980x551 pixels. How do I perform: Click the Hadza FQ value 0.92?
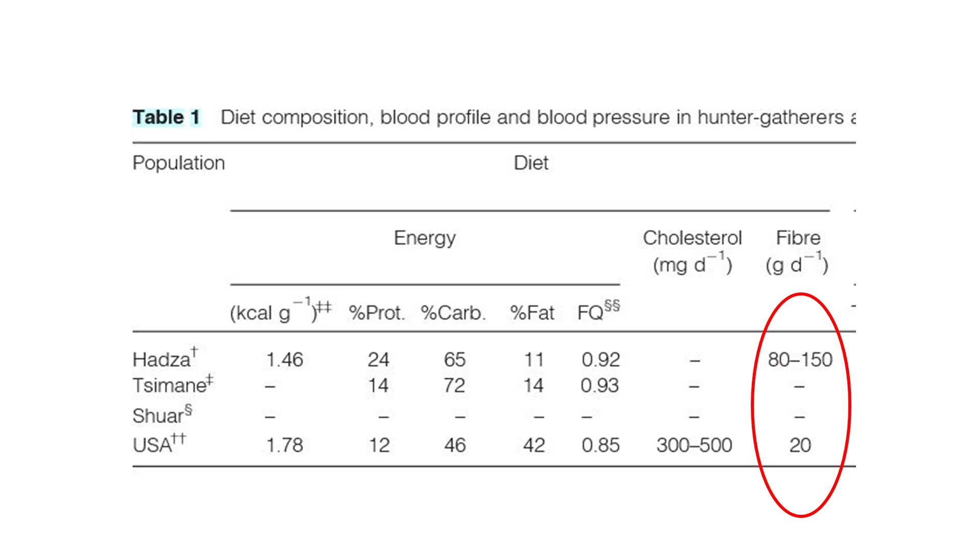(601, 360)
